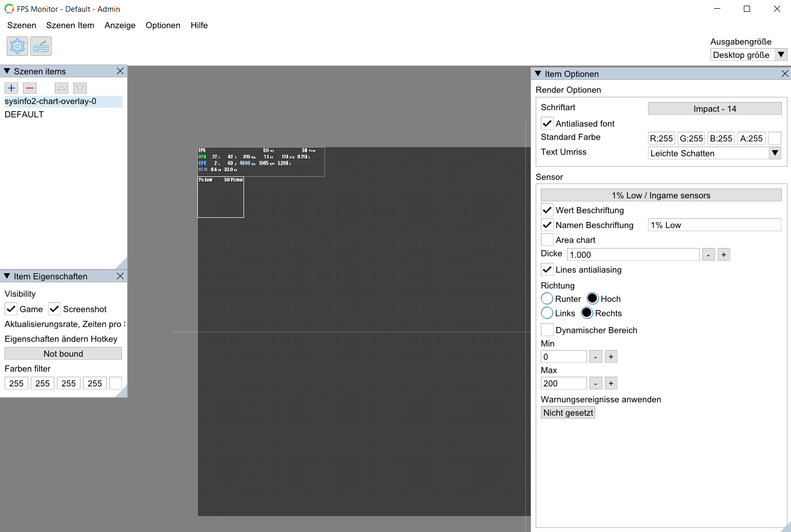This screenshot has height=532, width=791.
Task: Open the Hilfe menu
Action: coord(199,25)
